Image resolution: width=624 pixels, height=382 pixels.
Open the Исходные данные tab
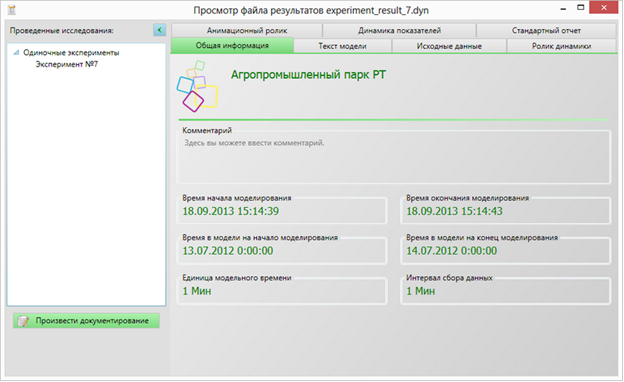coord(449,46)
